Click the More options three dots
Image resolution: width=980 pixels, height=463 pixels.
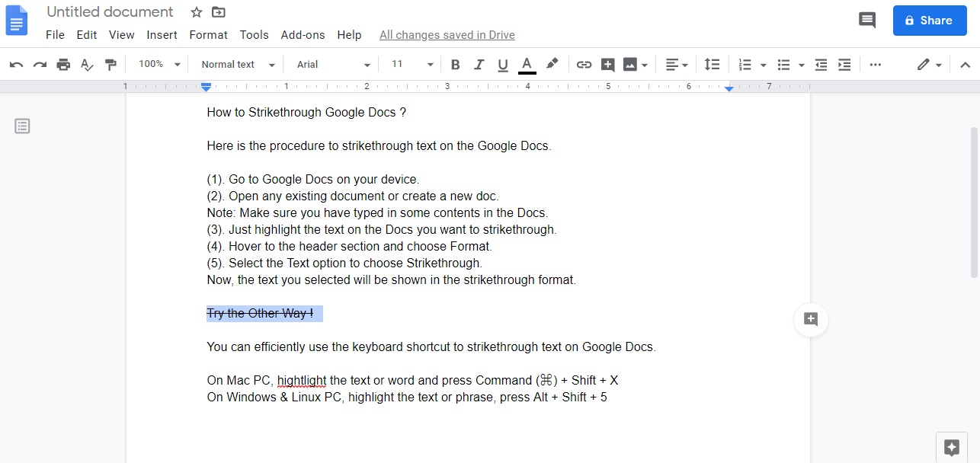(x=876, y=65)
